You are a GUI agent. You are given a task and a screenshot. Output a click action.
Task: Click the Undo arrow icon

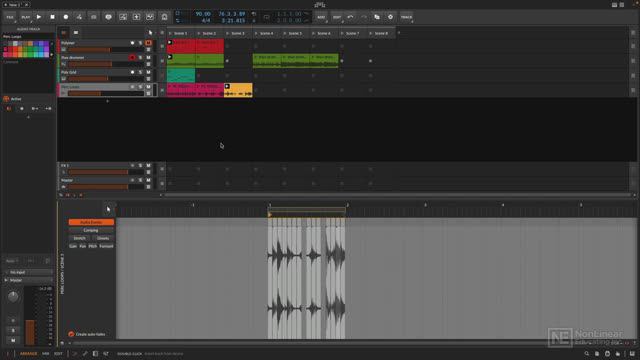coord(350,17)
